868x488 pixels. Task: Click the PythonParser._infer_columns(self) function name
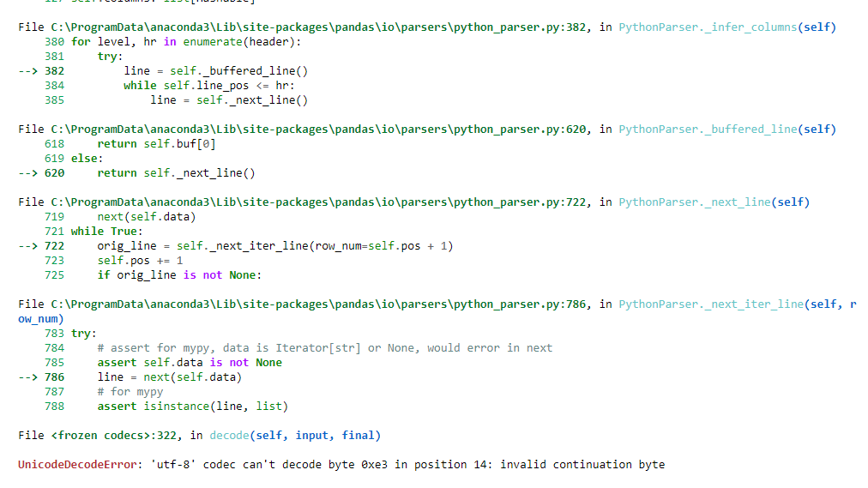tap(727, 27)
